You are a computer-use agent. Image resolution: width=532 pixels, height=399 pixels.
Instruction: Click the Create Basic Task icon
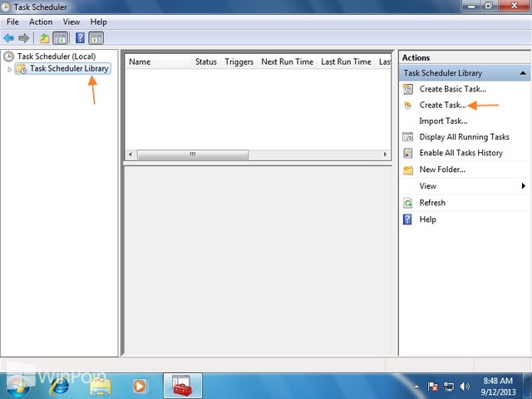click(408, 89)
